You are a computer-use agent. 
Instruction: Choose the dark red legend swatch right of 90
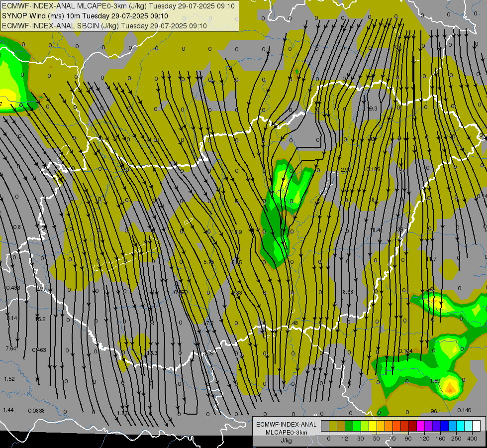pos(413,426)
